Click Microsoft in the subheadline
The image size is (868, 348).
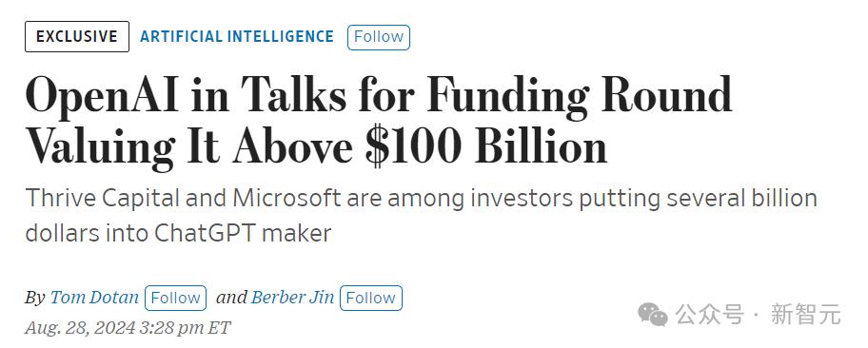[x=286, y=198]
